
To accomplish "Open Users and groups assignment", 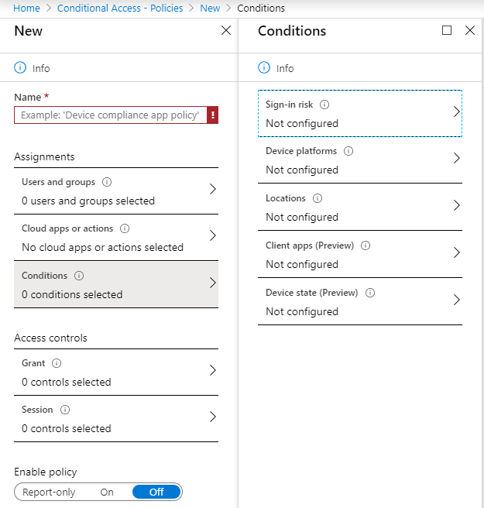I will point(116,191).
